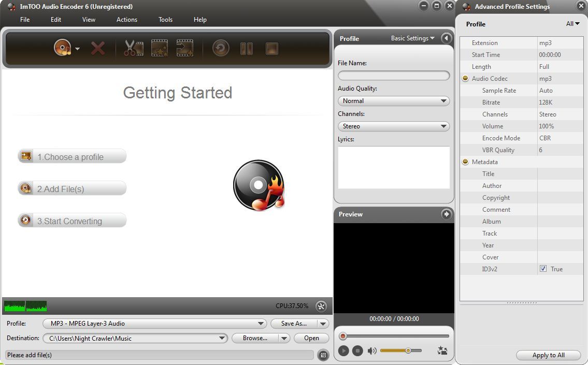Click the File Name input field

pyautogui.click(x=394, y=76)
